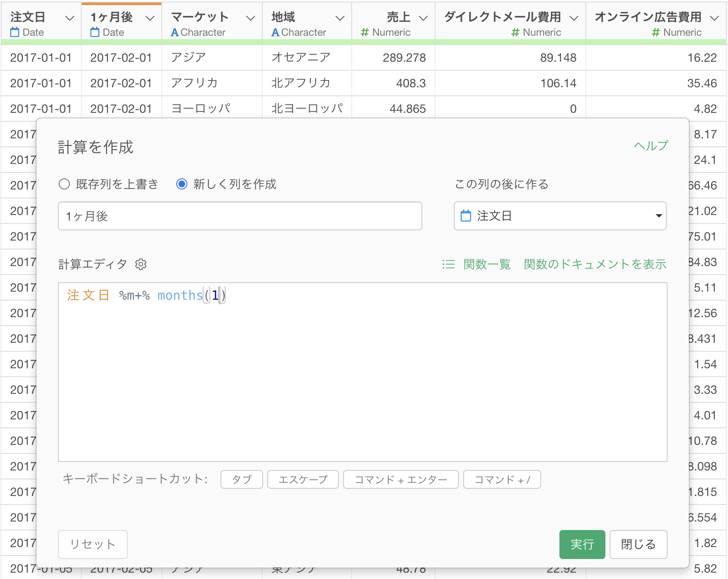
Task: Click 注文日 token in calculation editor
Action: coord(88,295)
